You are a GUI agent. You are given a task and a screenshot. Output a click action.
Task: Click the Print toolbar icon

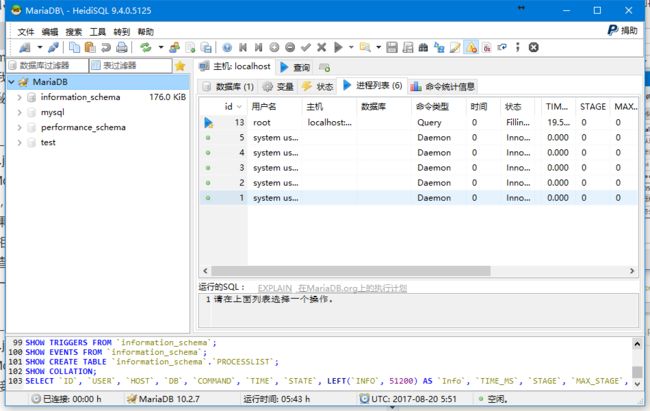click(121, 47)
